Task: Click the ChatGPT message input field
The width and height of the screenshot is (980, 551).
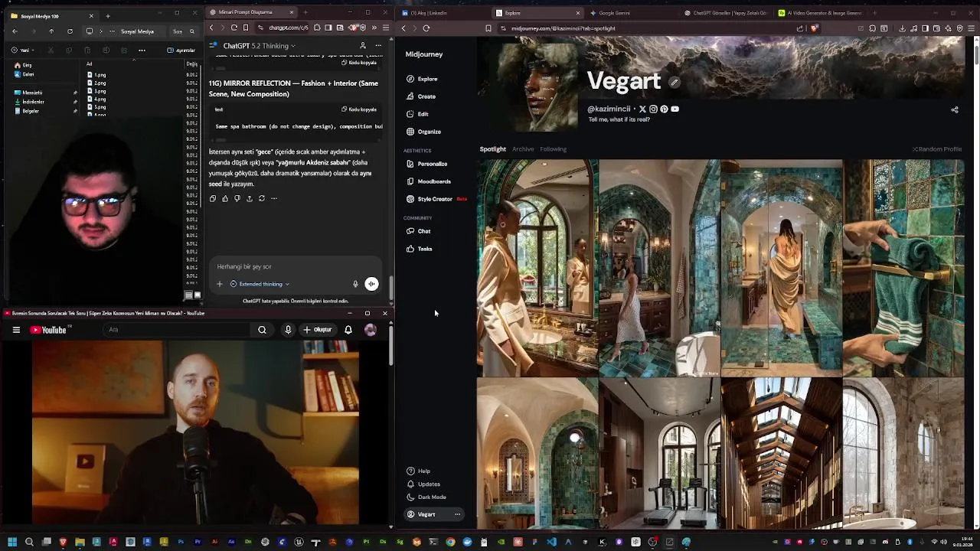Action: coord(295,266)
